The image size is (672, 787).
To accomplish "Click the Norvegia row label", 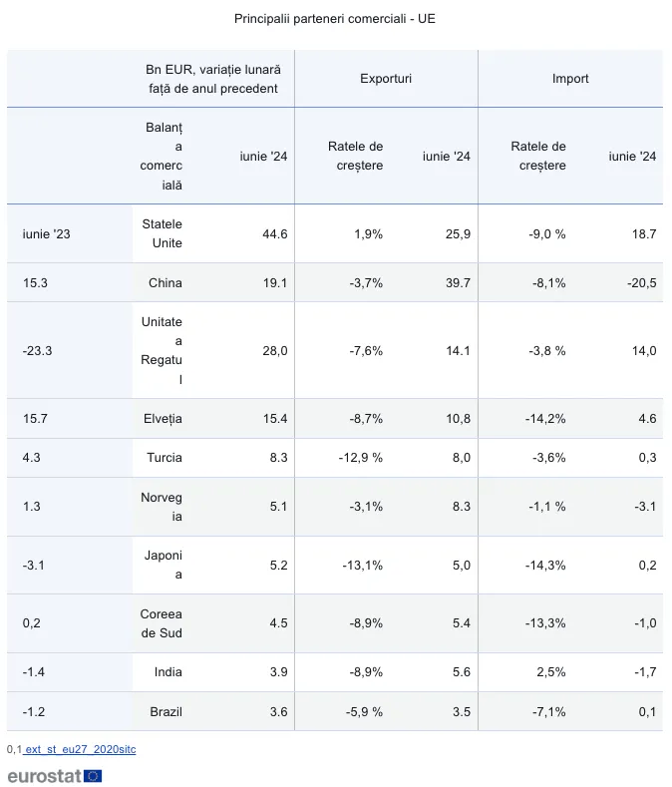I will click(x=163, y=507).
